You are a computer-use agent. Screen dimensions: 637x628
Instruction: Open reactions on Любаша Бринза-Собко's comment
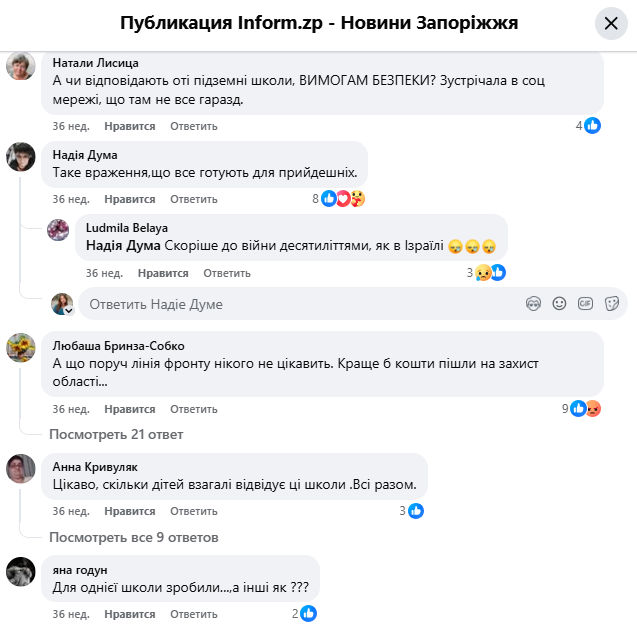click(x=584, y=408)
